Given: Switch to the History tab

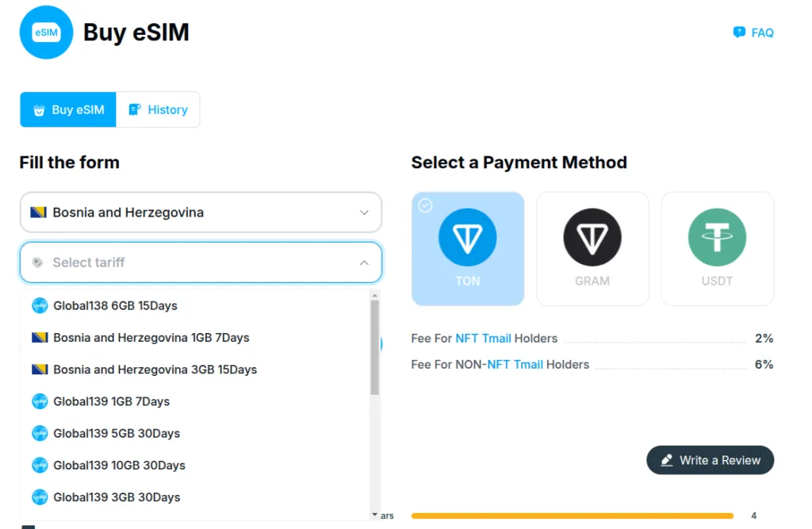Looking at the screenshot, I should click(158, 110).
